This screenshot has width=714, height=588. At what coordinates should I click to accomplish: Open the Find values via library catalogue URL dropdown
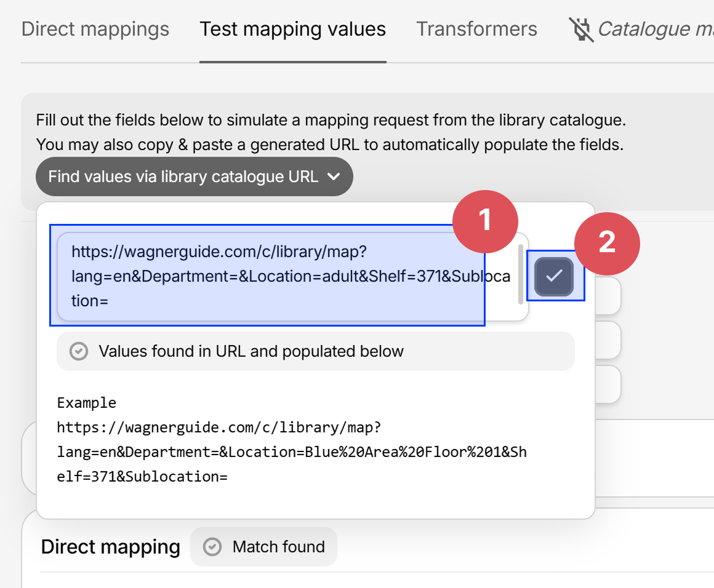coord(194,177)
